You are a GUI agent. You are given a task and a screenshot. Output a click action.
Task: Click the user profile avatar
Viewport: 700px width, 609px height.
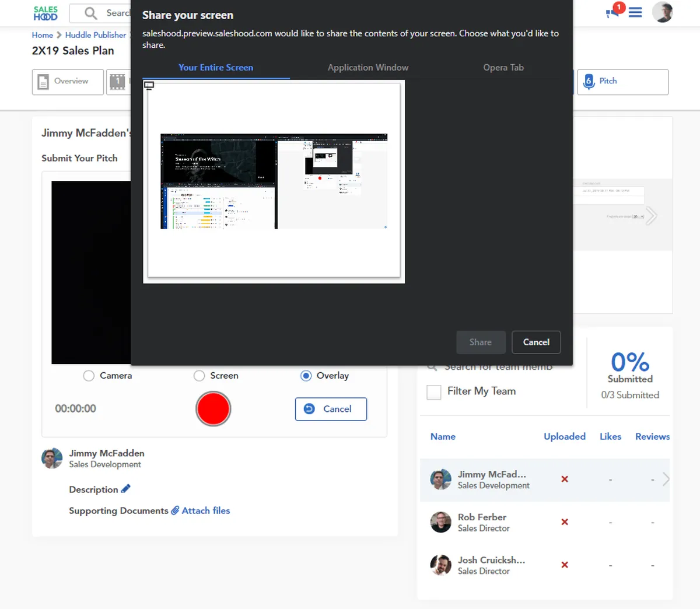coord(662,12)
